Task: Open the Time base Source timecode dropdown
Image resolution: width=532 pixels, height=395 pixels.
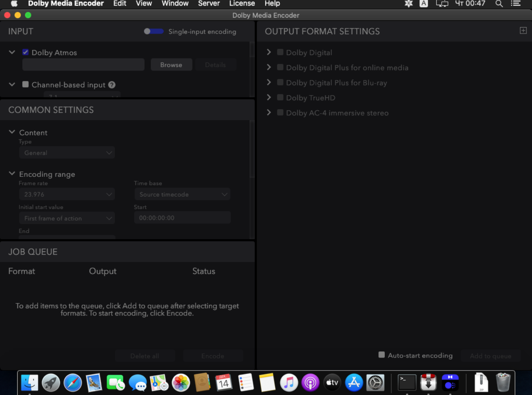Action: click(x=182, y=194)
